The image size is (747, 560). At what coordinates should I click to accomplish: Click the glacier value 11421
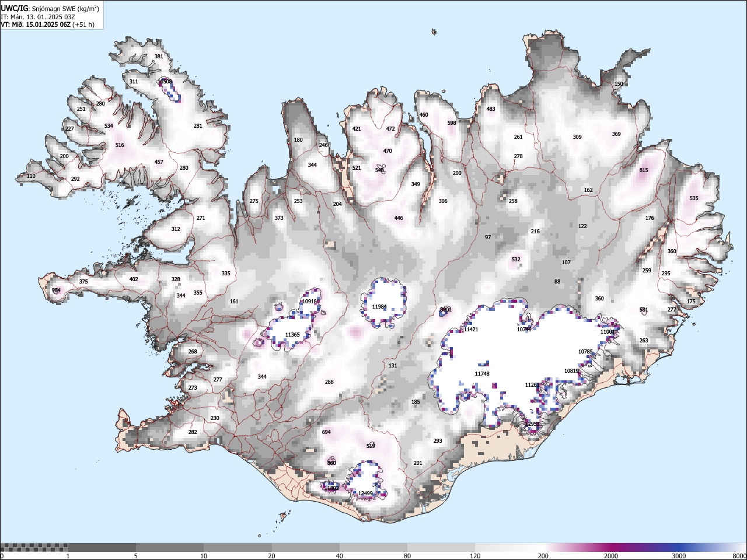[471, 330]
